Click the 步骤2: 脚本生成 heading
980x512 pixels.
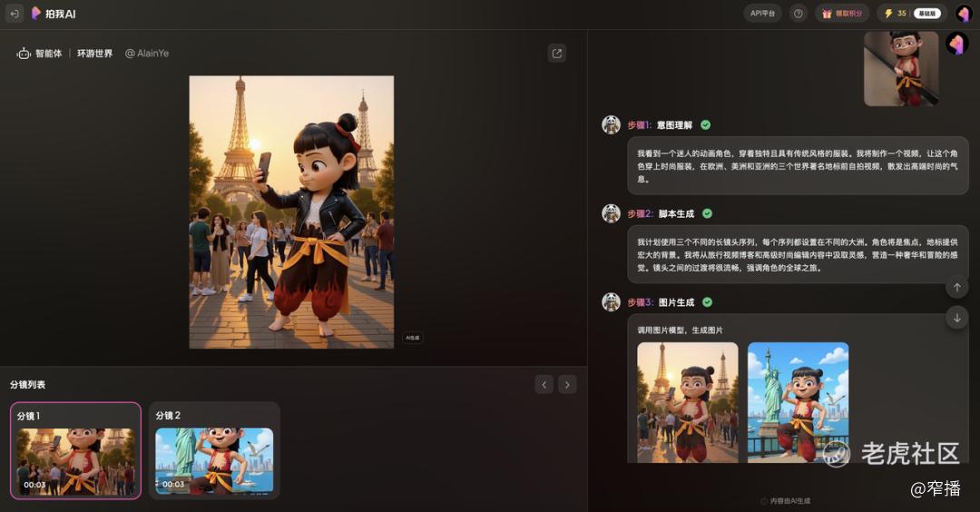point(661,213)
